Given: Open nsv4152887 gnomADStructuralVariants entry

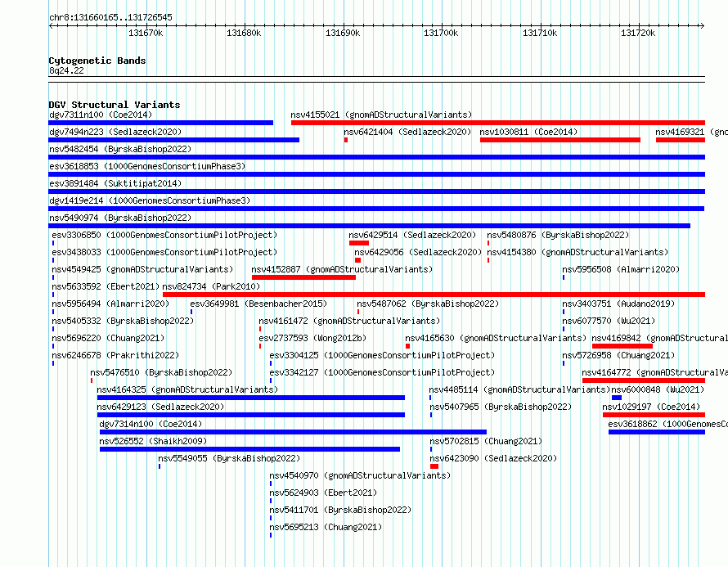Looking at the screenshot, I should tap(342, 269).
